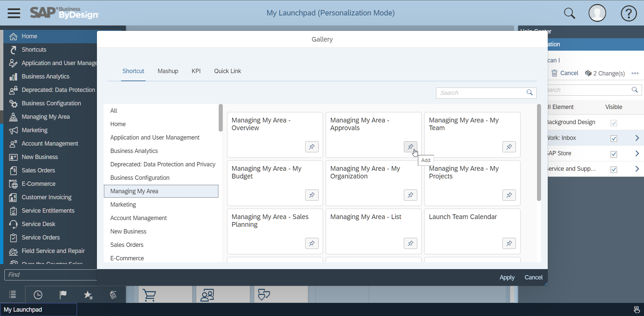
Task: Pin Launch Team Calendar shortcut
Action: (x=509, y=243)
